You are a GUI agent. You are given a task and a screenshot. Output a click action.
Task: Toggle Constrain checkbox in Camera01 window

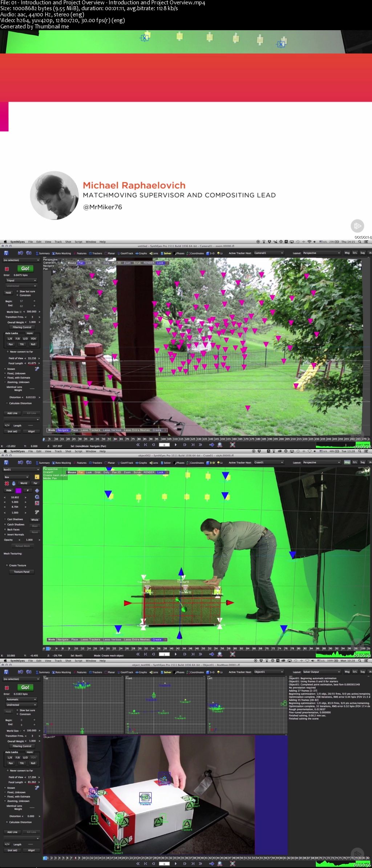23,295
